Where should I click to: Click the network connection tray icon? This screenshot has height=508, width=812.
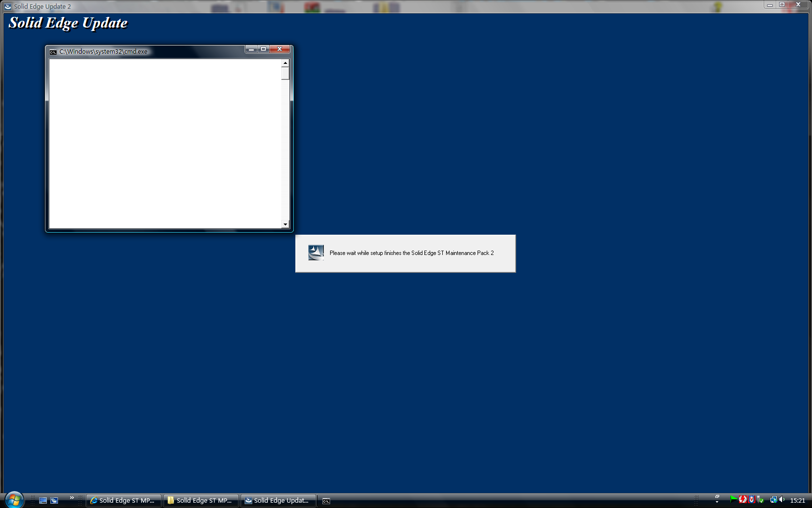tap(774, 499)
